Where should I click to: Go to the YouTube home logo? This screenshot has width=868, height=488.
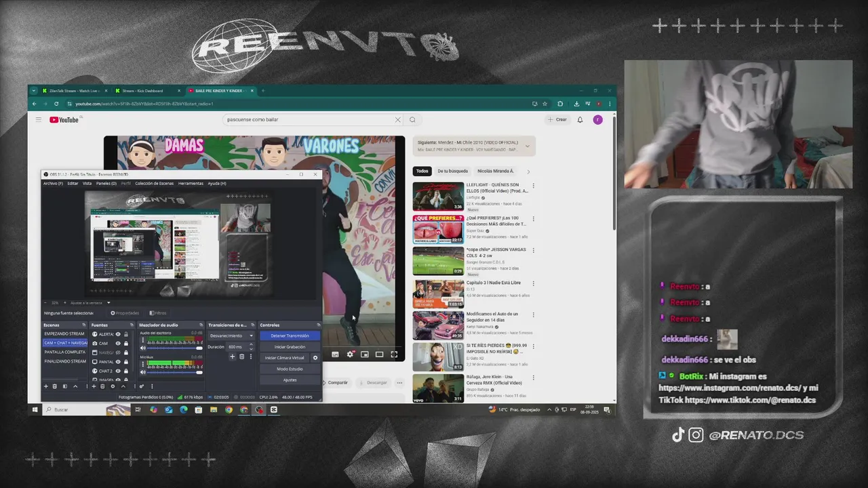tap(64, 120)
